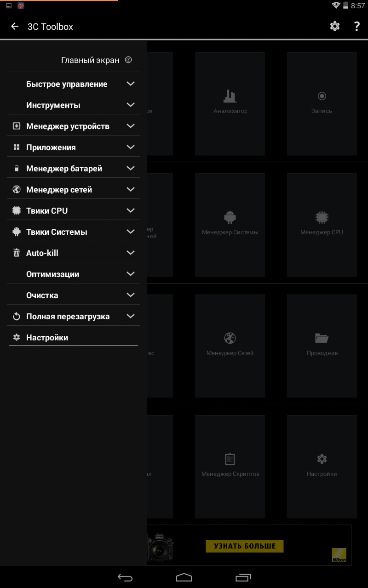This screenshot has width=368, height=588.
Task: Open Проводник folder tile
Action: point(322,346)
